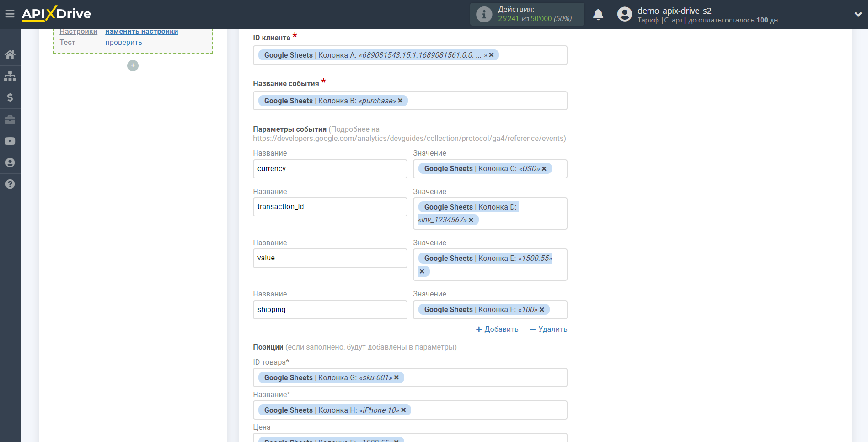Click the Добавить parameter link
Image resolution: width=868 pixels, height=442 pixels.
pyautogui.click(x=497, y=329)
